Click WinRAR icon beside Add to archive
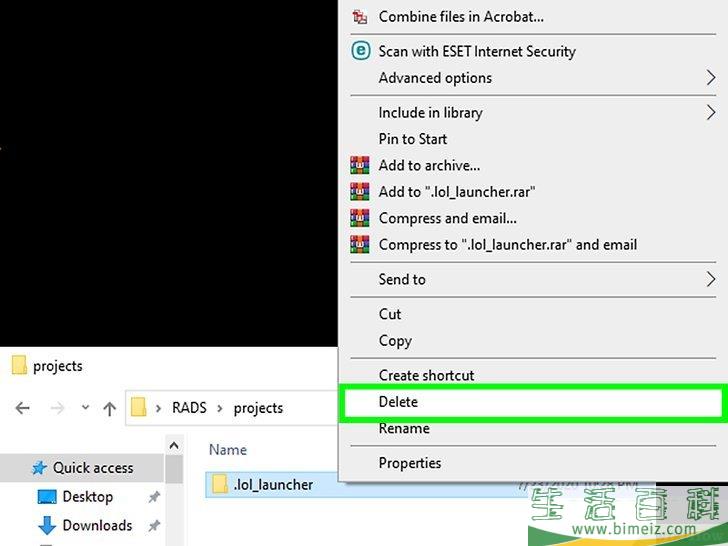 tap(360, 165)
